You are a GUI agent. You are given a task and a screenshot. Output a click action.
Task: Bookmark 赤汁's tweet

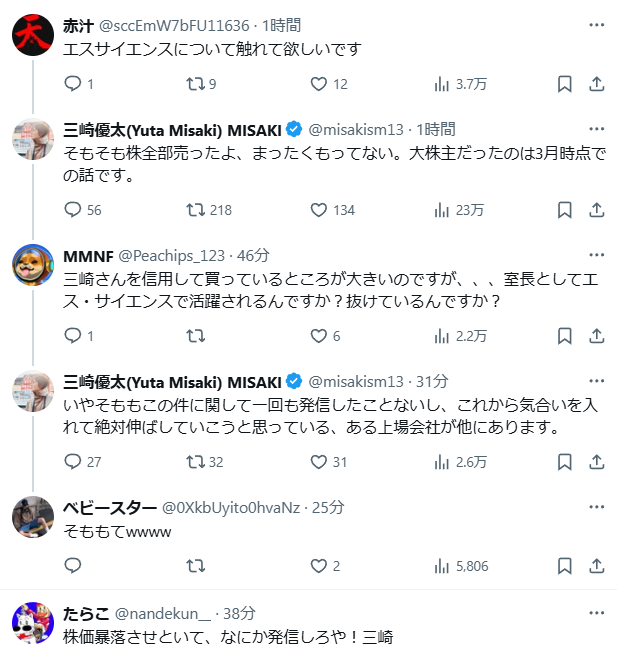point(565,84)
